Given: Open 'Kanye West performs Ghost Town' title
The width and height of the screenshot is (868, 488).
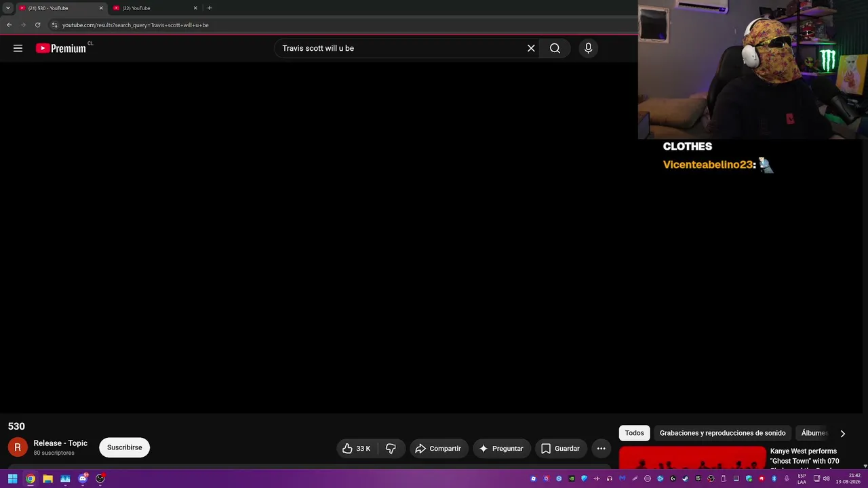Looking at the screenshot, I should 805,458.
